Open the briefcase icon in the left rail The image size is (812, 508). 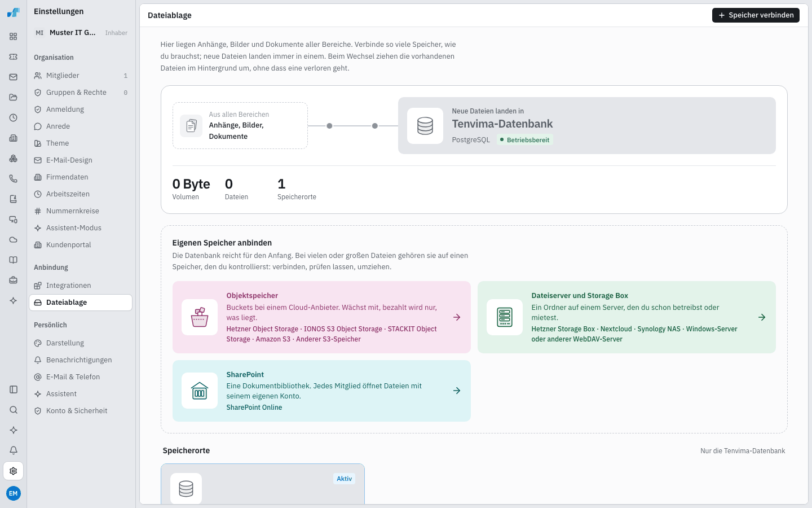(x=14, y=281)
